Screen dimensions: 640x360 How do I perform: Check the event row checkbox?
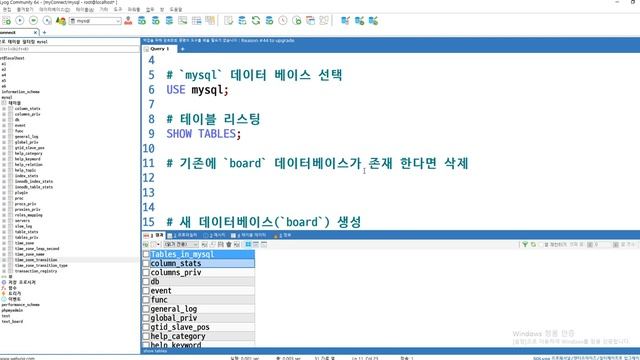[x=146, y=291]
